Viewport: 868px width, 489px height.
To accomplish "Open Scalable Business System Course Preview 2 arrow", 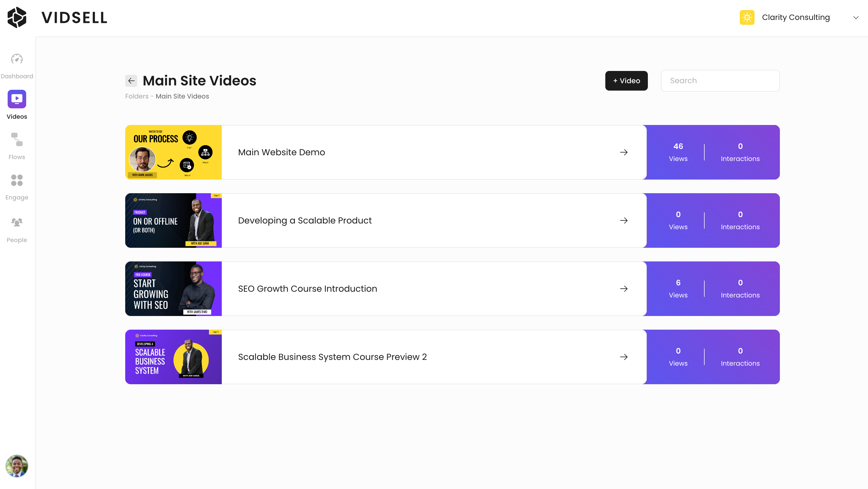I will (x=624, y=357).
